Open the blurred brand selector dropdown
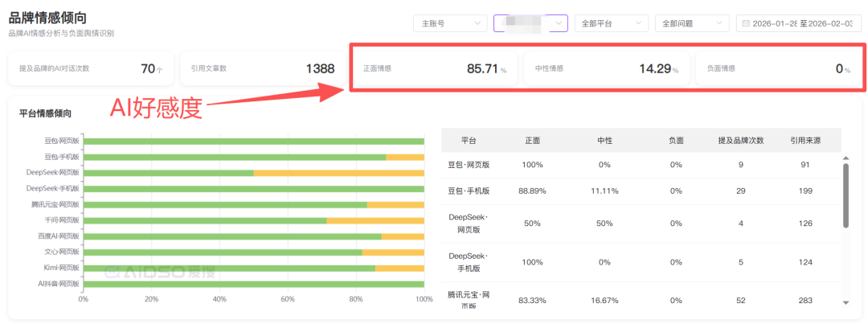The width and height of the screenshot is (868, 324). (x=530, y=24)
